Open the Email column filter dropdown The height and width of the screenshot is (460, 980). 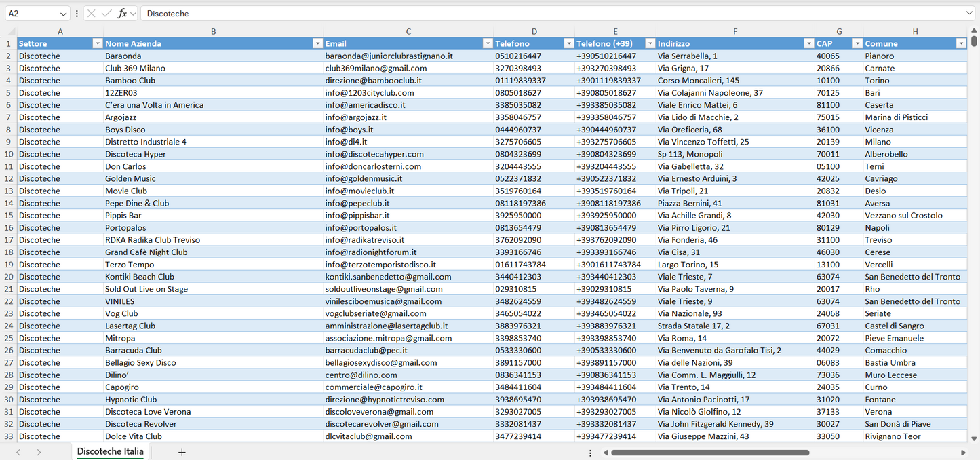coord(487,43)
